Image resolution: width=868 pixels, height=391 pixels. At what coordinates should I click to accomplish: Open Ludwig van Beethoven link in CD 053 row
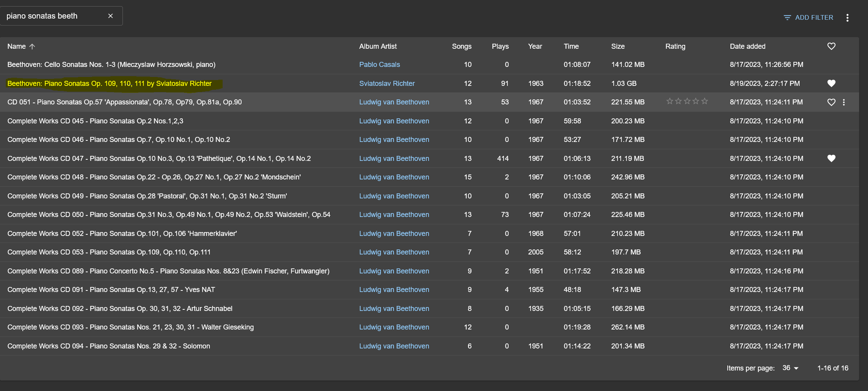pyautogui.click(x=394, y=252)
